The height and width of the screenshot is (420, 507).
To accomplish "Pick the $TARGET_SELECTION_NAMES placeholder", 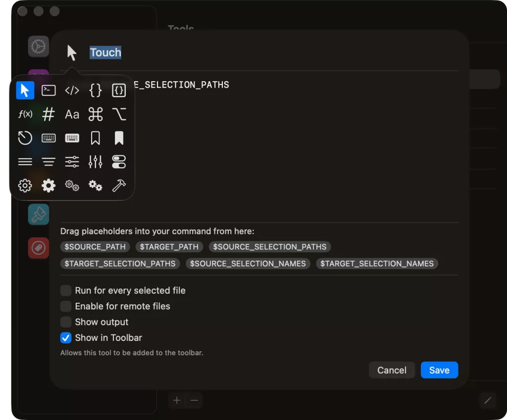I will 377,264.
